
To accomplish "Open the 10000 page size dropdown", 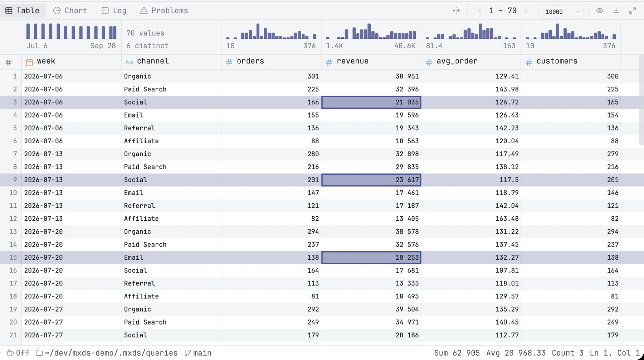I will click(x=563, y=11).
